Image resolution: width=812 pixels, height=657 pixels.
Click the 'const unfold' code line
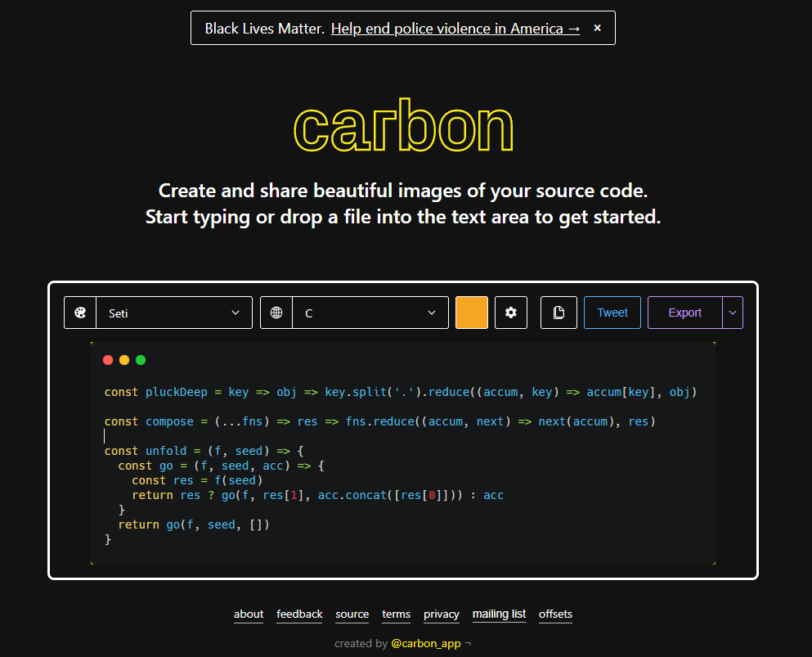click(x=204, y=452)
